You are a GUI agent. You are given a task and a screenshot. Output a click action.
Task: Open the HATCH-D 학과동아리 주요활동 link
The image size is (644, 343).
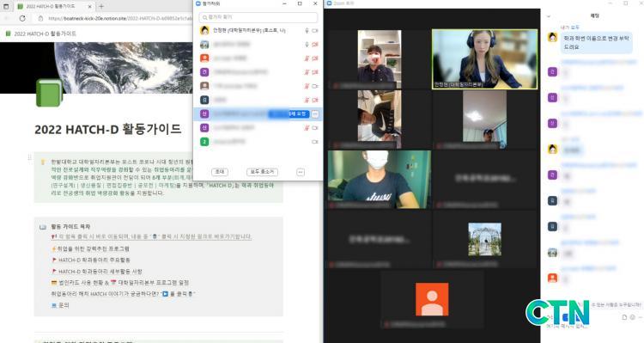pos(94,260)
